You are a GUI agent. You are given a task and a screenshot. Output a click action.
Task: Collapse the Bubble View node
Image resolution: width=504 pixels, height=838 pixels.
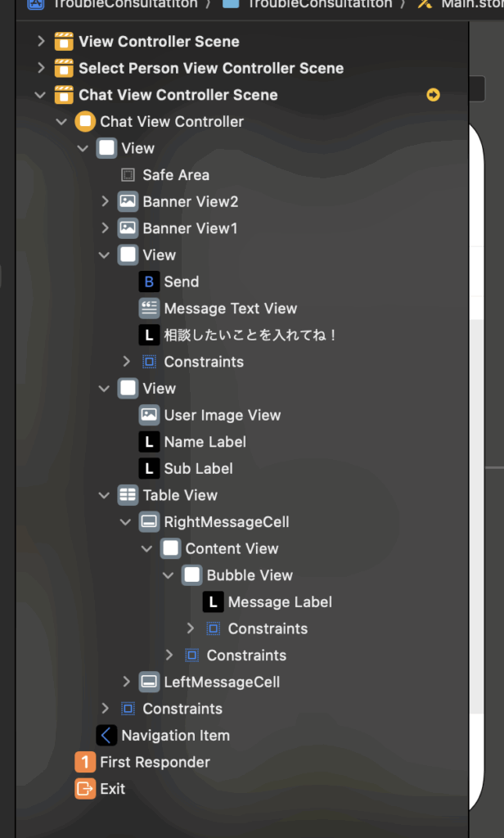coord(168,575)
